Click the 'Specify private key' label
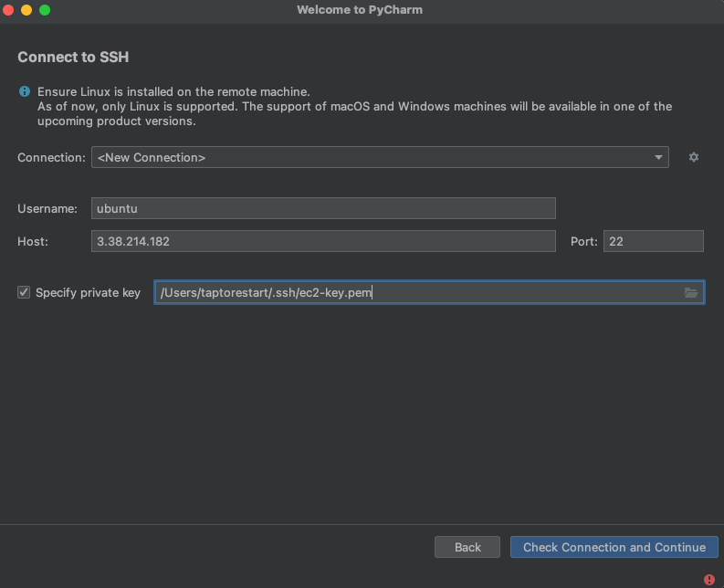The image size is (724, 588). (89, 292)
